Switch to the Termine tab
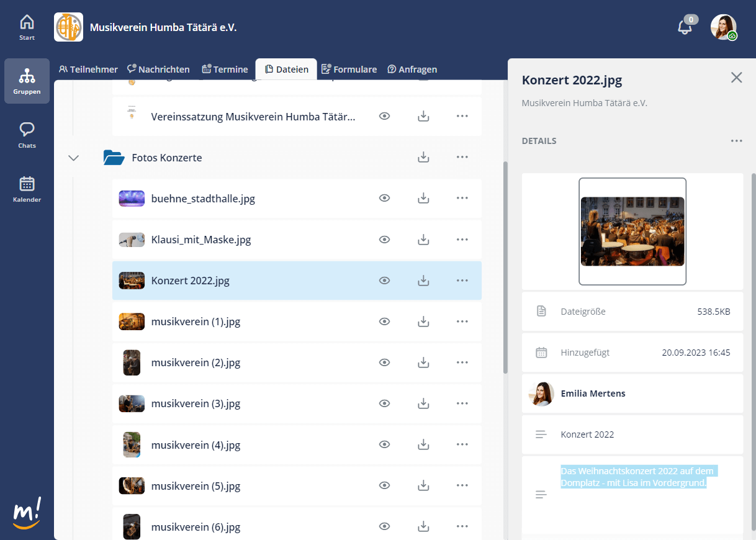The height and width of the screenshot is (540, 756). 225,70
